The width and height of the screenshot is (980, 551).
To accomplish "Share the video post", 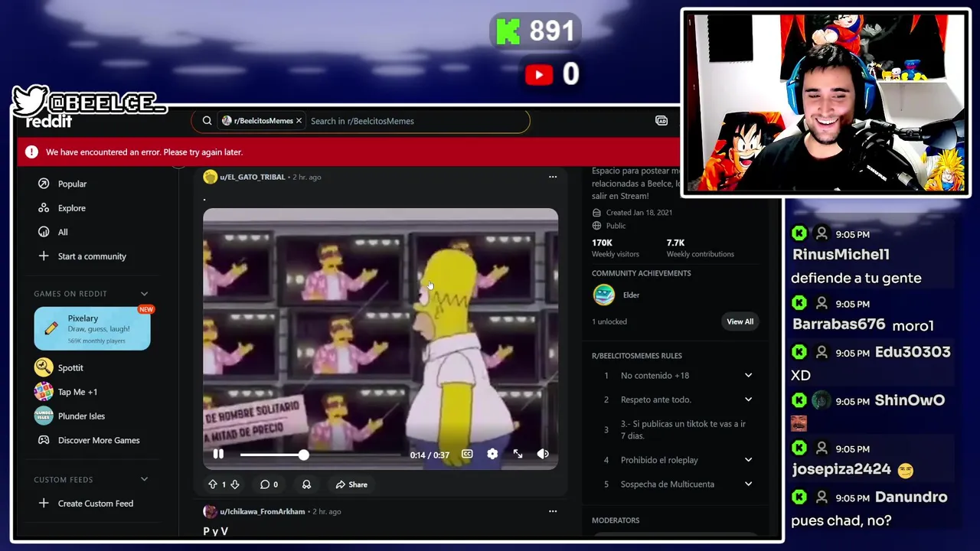I will [x=351, y=484].
